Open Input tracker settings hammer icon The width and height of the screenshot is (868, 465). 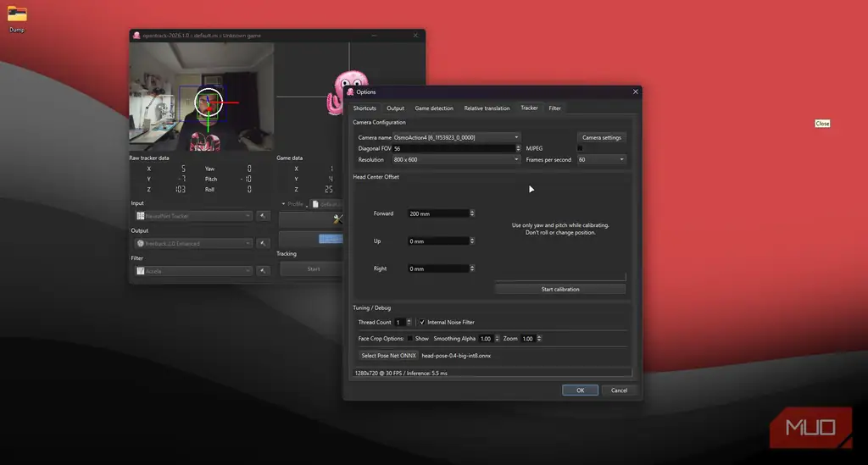tap(263, 216)
